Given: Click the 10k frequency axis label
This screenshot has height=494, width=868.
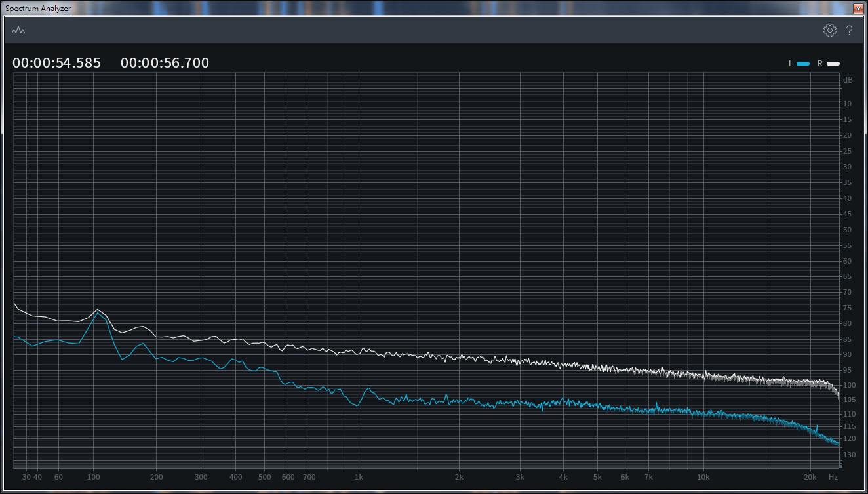Looking at the screenshot, I should (703, 477).
